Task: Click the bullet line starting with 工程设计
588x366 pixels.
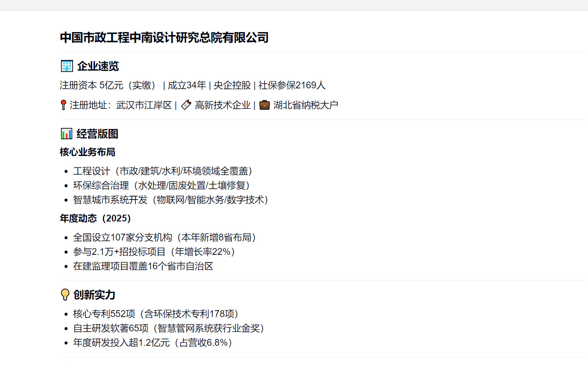Action: coord(163,171)
